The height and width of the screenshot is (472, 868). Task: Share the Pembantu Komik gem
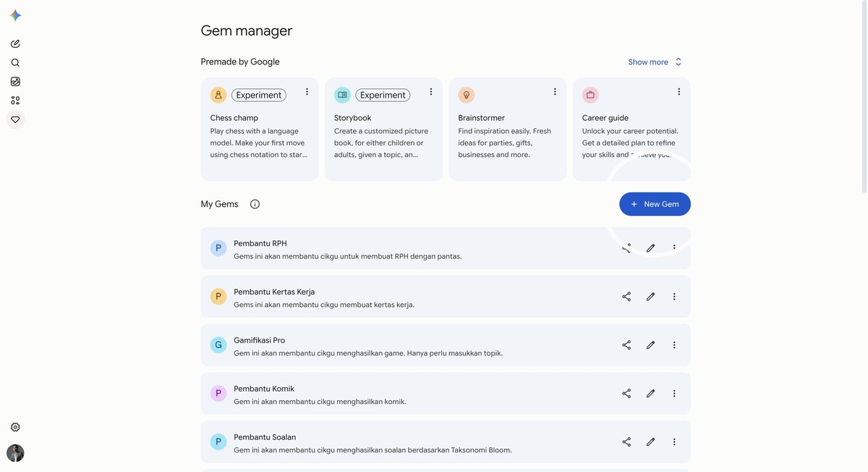(x=626, y=394)
